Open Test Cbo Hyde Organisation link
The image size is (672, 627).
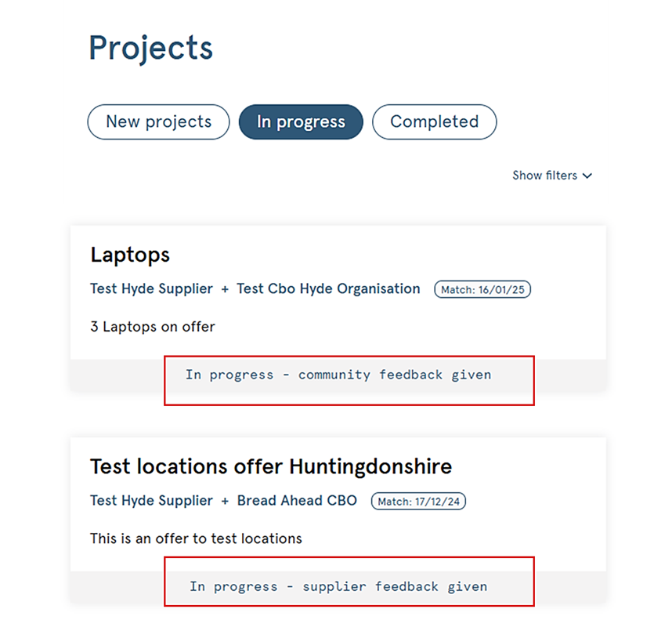(328, 289)
